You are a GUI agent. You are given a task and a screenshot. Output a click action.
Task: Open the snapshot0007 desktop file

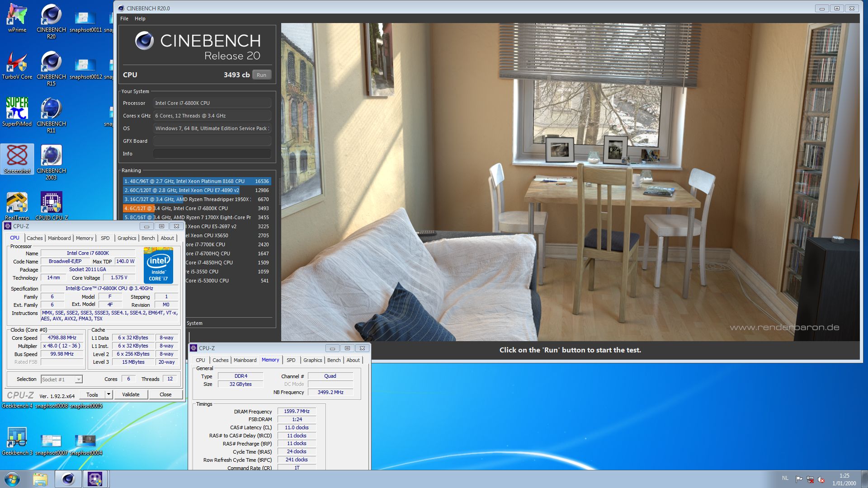click(51, 444)
